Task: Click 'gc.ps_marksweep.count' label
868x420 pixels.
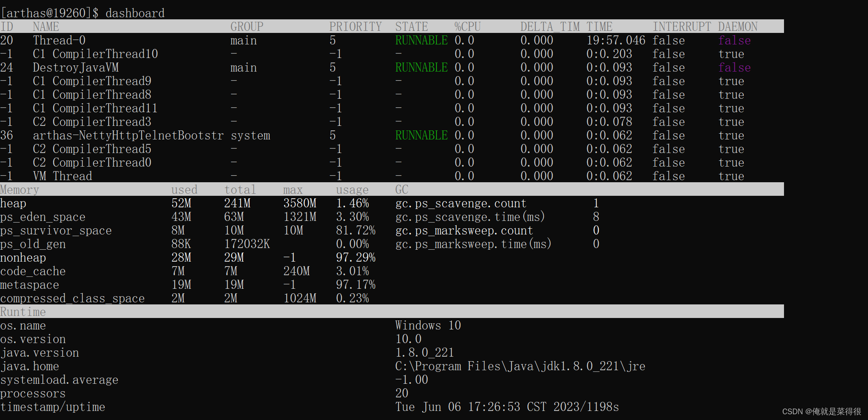Action: click(464, 230)
